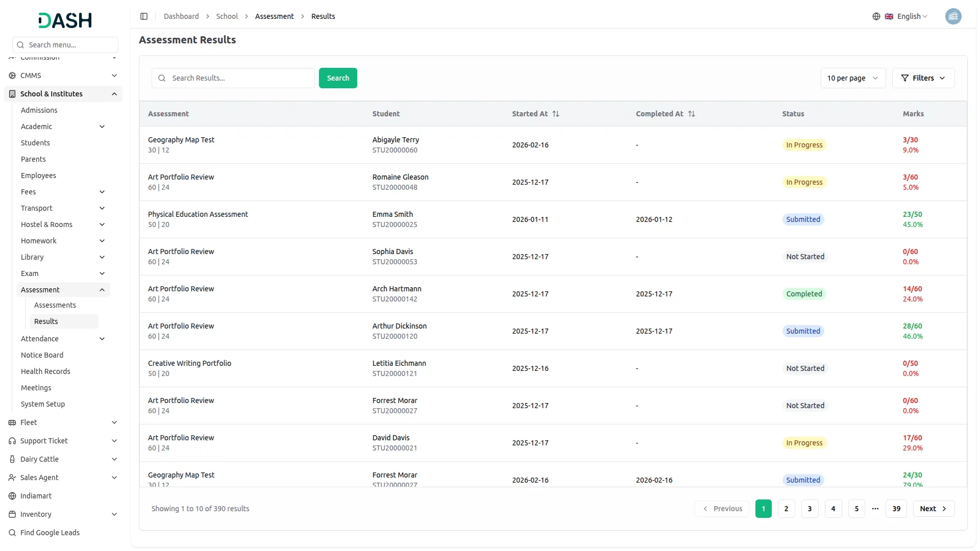Image resolution: width=980 pixels, height=551 pixels.
Task: Click the Completed status badge
Action: click(x=804, y=294)
